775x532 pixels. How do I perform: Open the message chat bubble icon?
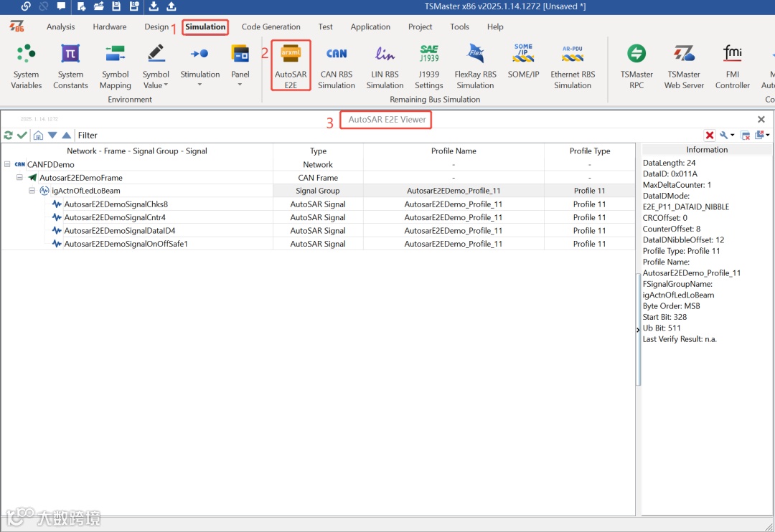pos(61,6)
